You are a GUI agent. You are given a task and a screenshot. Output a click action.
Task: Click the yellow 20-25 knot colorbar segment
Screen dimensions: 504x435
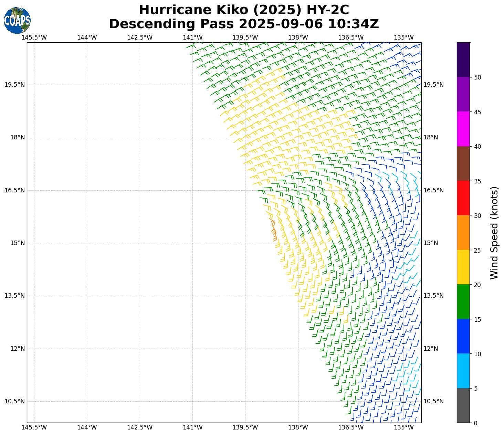463,267
